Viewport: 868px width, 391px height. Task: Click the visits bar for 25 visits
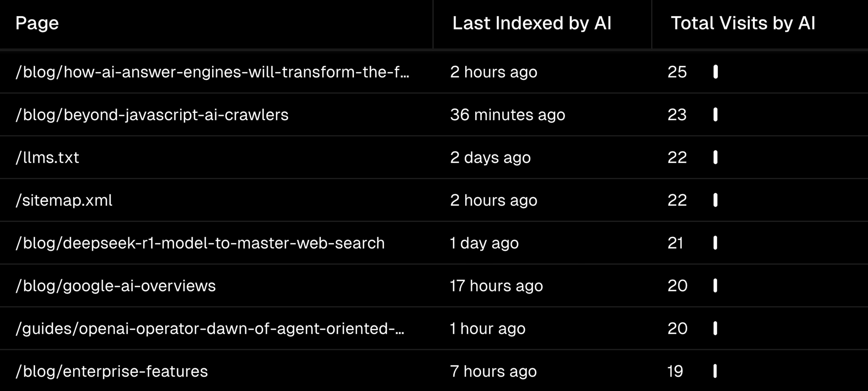pos(715,72)
